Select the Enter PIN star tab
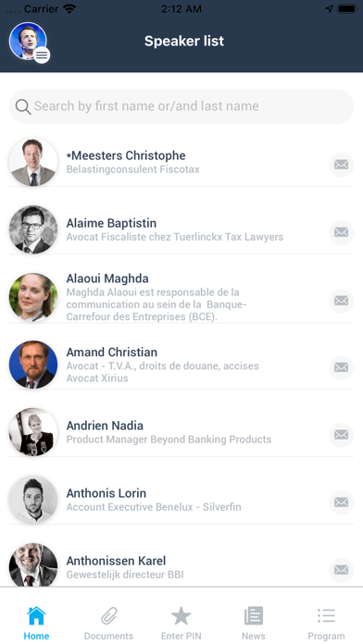Image resolution: width=363 pixels, height=644 pixels. 181,623
